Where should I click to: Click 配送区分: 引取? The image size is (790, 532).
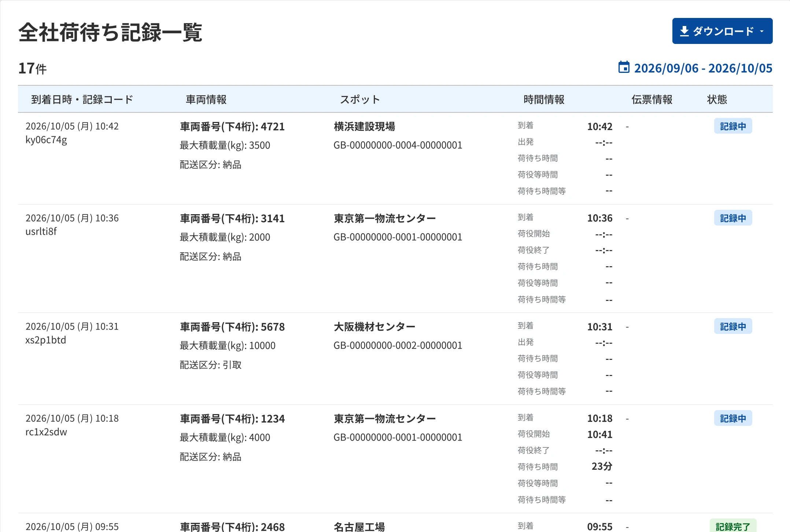(x=210, y=365)
